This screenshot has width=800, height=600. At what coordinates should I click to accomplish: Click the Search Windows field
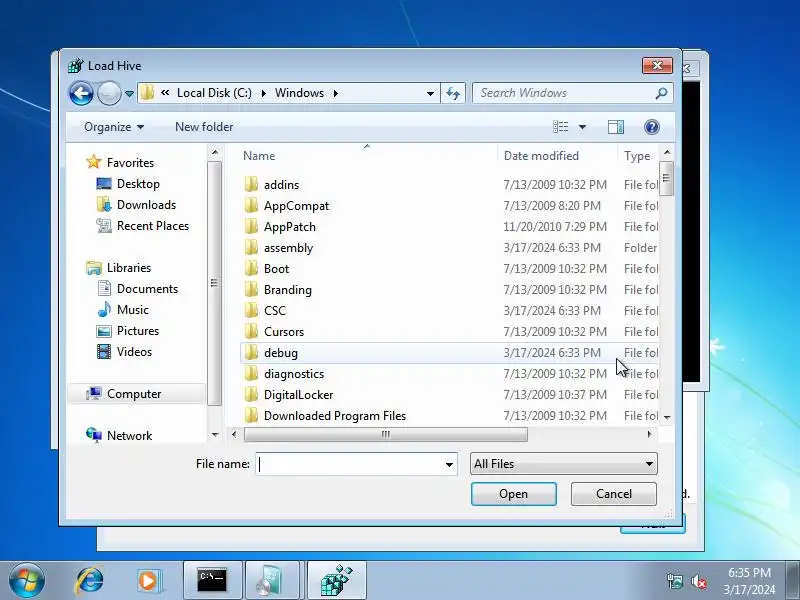(564, 93)
